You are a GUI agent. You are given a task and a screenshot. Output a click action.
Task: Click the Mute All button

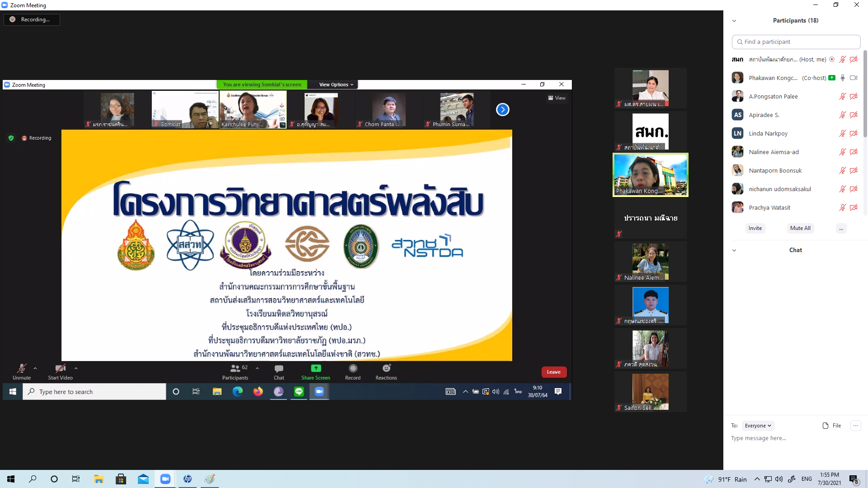(x=800, y=229)
